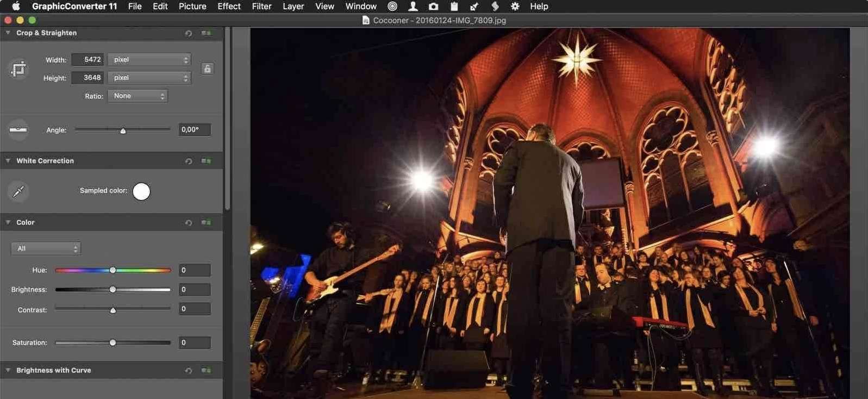Image resolution: width=868 pixels, height=399 pixels.
Task: Open the Filter menu
Action: tap(261, 7)
